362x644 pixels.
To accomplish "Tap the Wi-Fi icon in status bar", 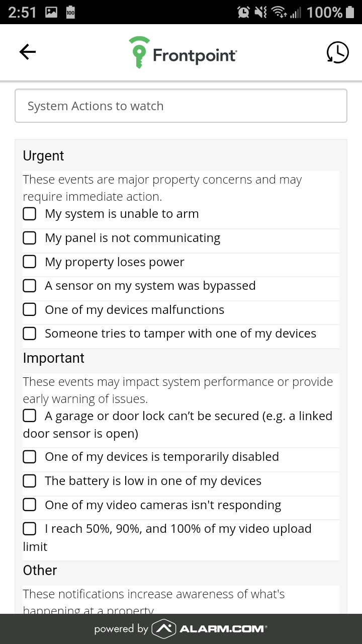I will click(279, 12).
